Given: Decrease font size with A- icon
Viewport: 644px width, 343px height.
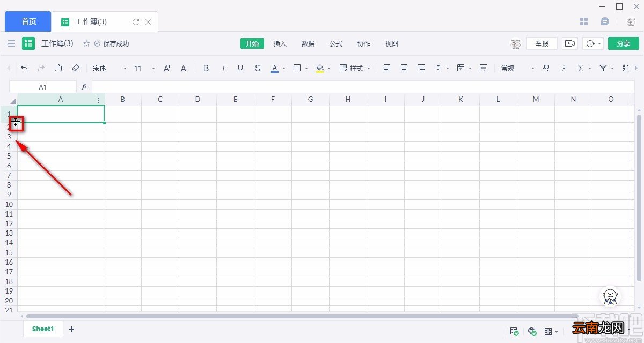Looking at the screenshot, I should point(184,68).
